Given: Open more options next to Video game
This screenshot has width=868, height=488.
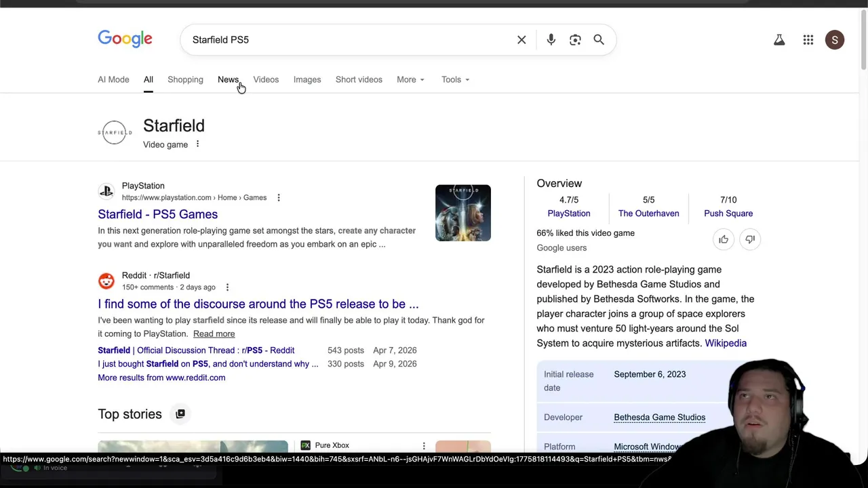Looking at the screenshot, I should (197, 144).
